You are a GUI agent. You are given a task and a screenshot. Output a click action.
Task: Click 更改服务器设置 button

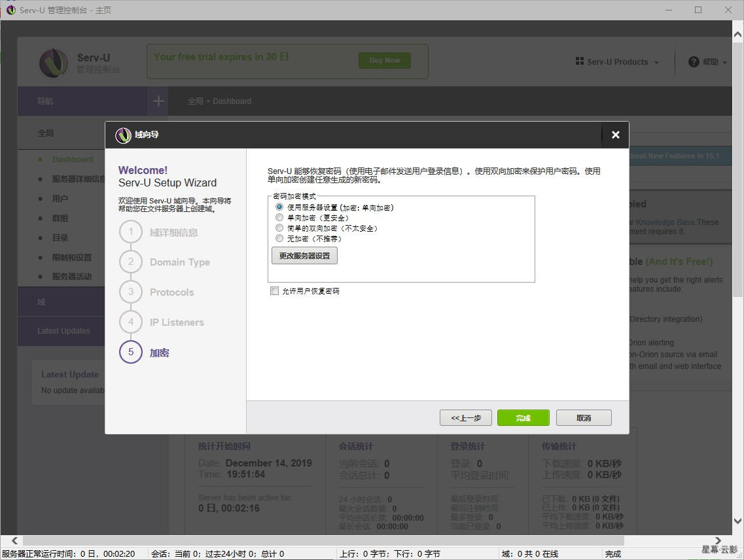click(304, 256)
